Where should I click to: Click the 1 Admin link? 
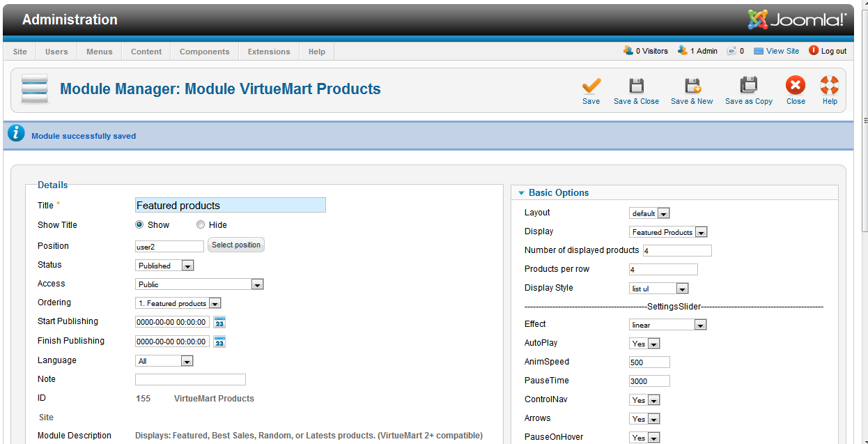pos(704,51)
